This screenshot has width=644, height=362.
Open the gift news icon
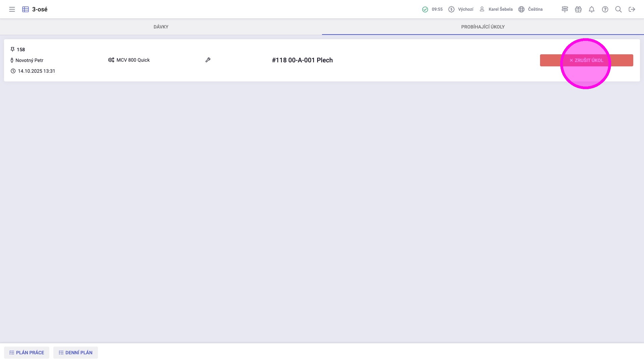[x=578, y=9]
